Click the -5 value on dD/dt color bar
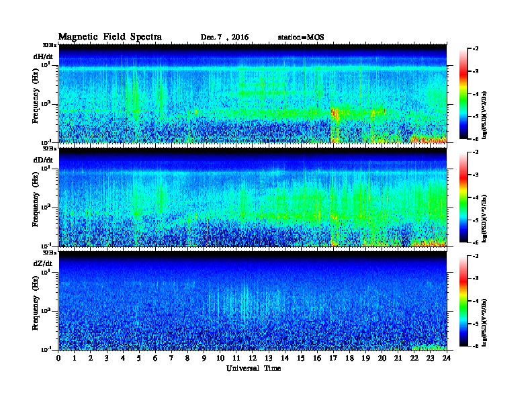 coord(476,220)
